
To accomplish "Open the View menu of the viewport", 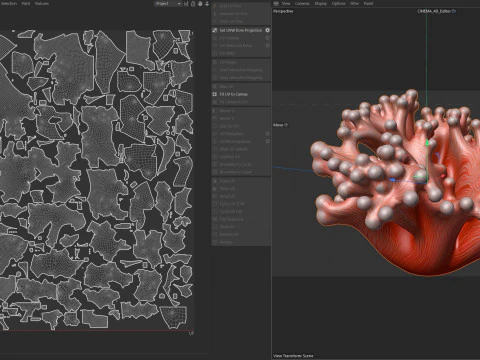I will coord(286,3).
